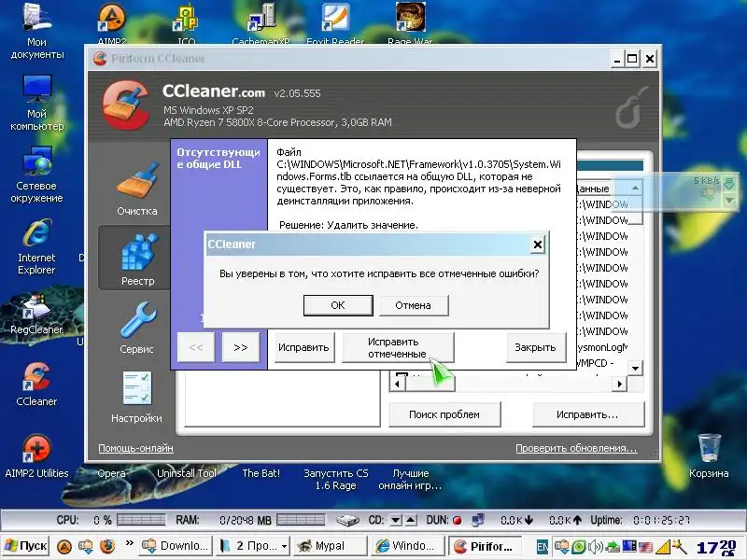Click The Bat! desktop label
The width and height of the screenshot is (747, 560).
pos(261,473)
